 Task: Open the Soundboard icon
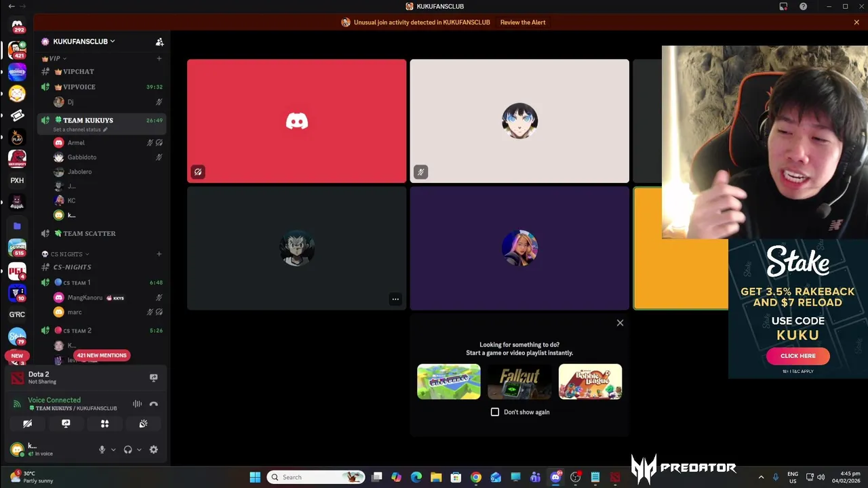coord(143,424)
